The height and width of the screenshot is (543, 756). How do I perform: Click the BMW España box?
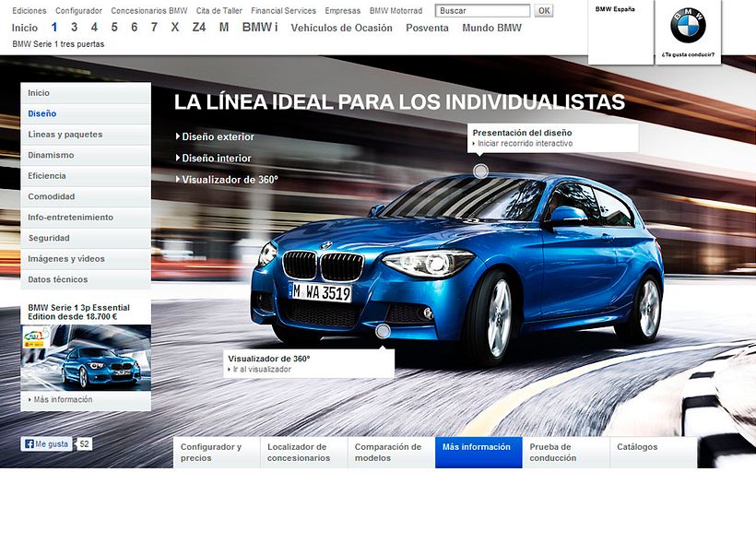[620, 32]
